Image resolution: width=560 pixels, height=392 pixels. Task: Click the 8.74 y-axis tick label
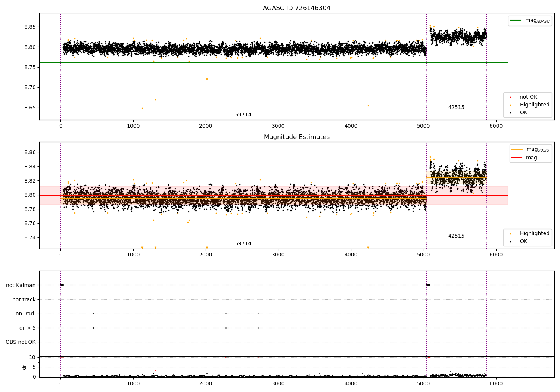[x=30, y=238]
